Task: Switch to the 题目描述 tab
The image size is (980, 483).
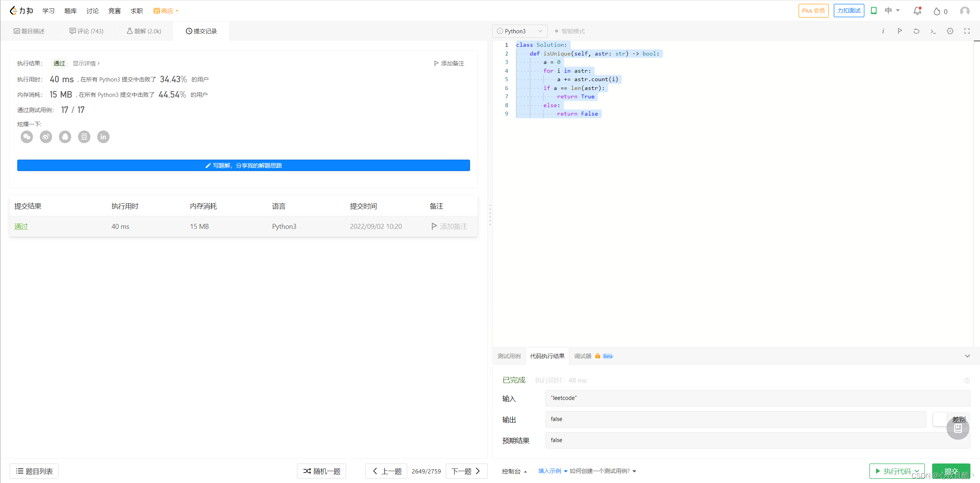Action: click(29, 31)
